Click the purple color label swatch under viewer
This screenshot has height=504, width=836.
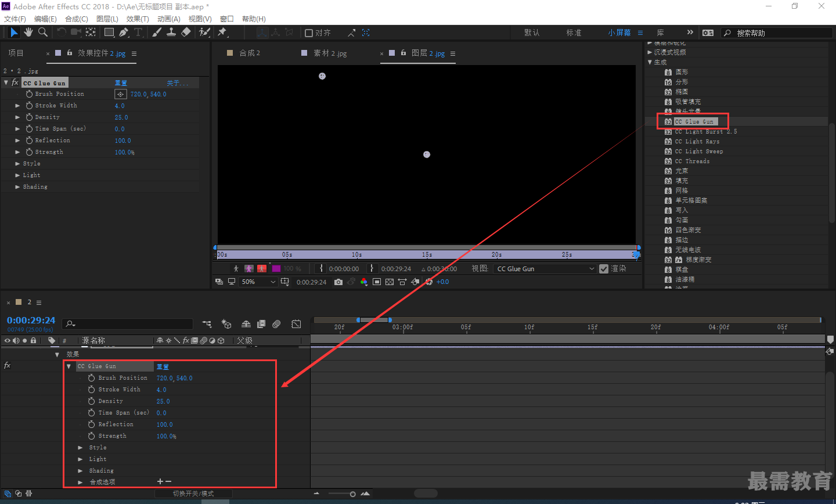pos(276,268)
